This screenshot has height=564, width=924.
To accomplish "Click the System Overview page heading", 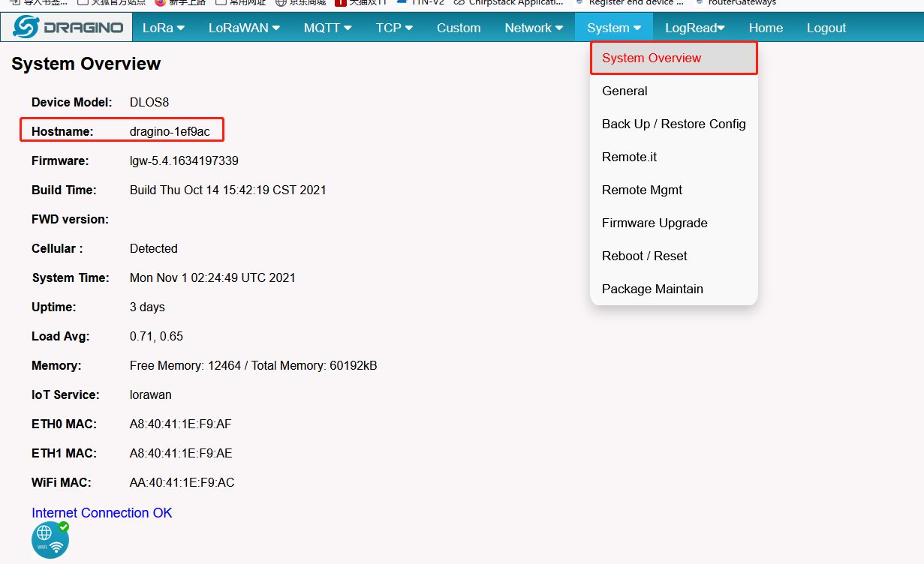I will (86, 64).
